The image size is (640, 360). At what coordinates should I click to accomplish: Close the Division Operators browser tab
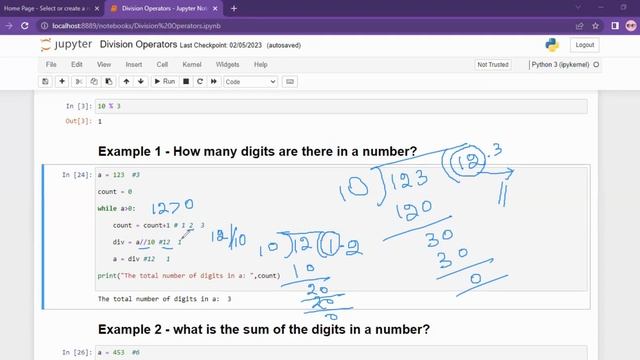point(215,8)
